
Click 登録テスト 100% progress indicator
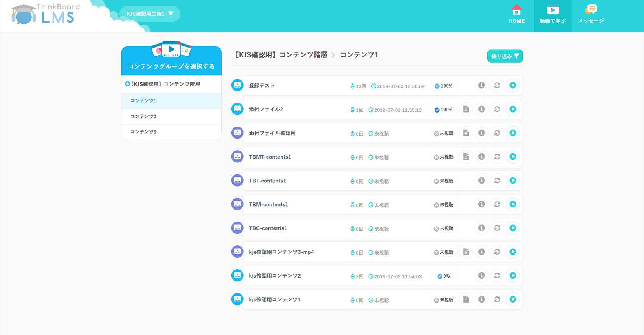tap(443, 86)
